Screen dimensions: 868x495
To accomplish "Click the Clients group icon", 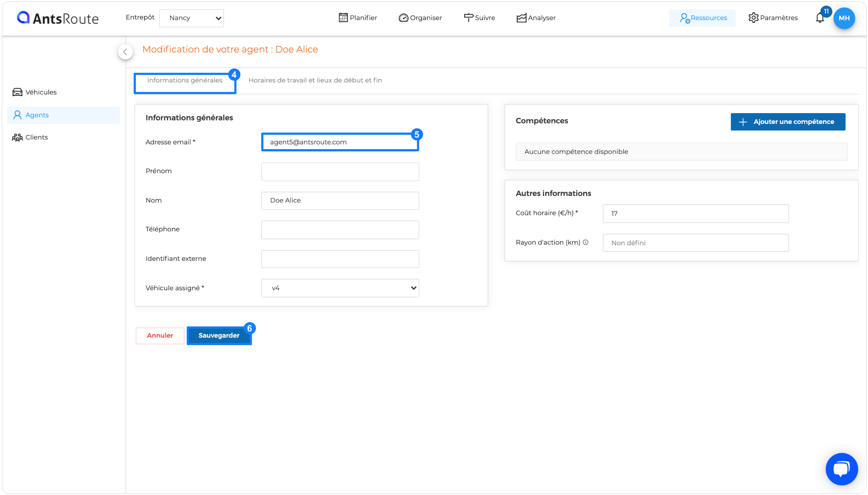I will tap(17, 137).
